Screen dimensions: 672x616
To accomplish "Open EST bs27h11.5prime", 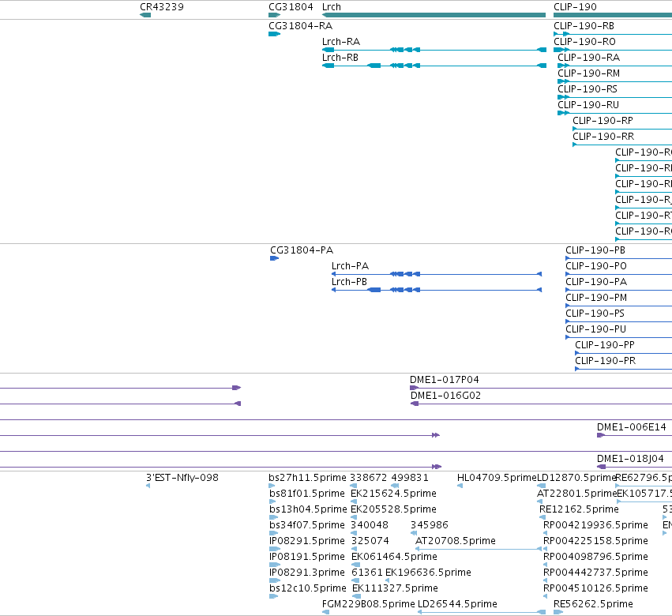I will (x=307, y=478).
